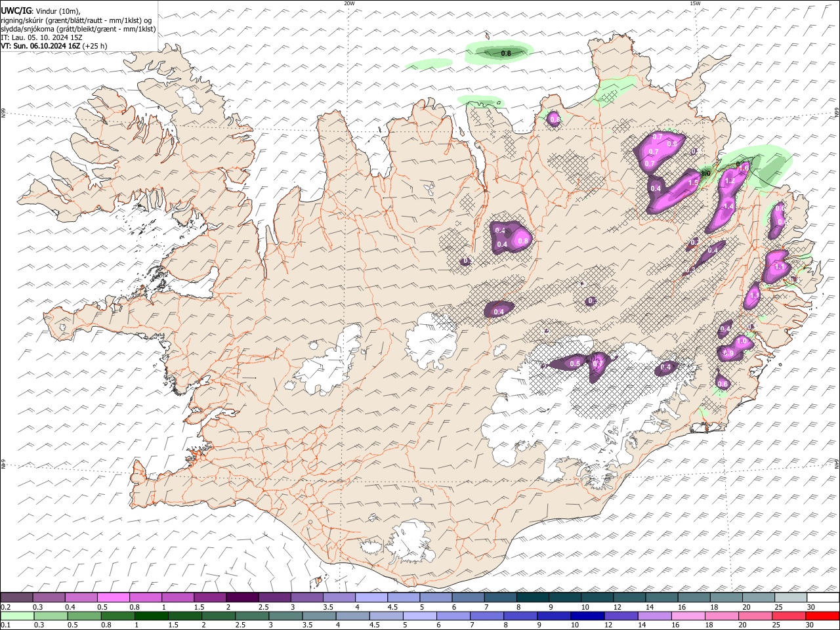Click green 0.5 swatch in lower legend row
Viewport: 840px width, 630px height.
point(84,616)
